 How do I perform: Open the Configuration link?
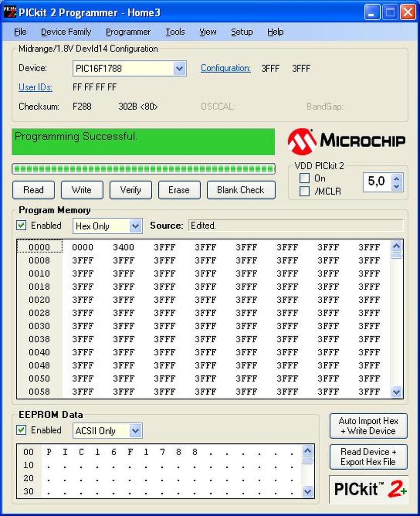pos(226,68)
